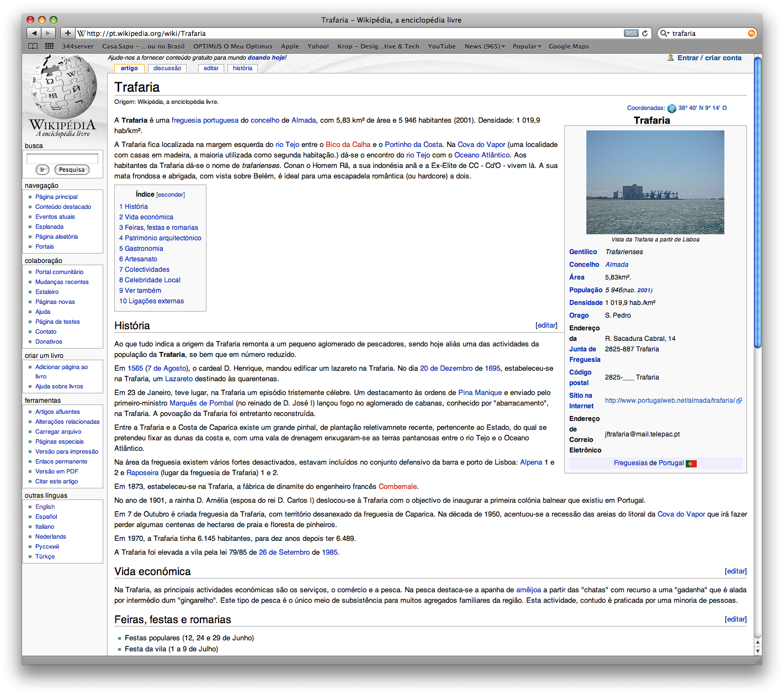Edit the Vida económica section via editar

[x=736, y=571]
